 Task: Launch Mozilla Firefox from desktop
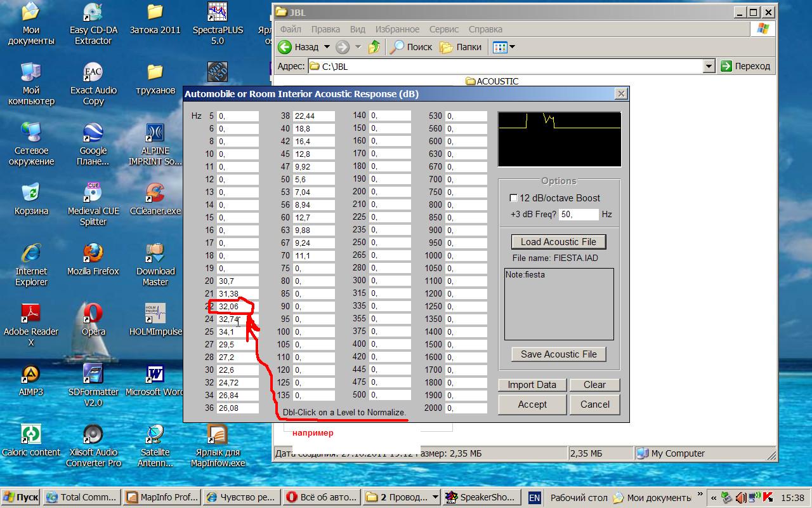click(93, 253)
